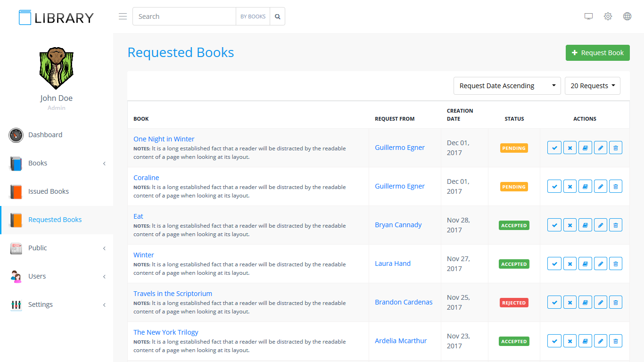Click the accept checkmark for One Night in Winter
Image resolution: width=644 pixels, height=362 pixels.
554,148
